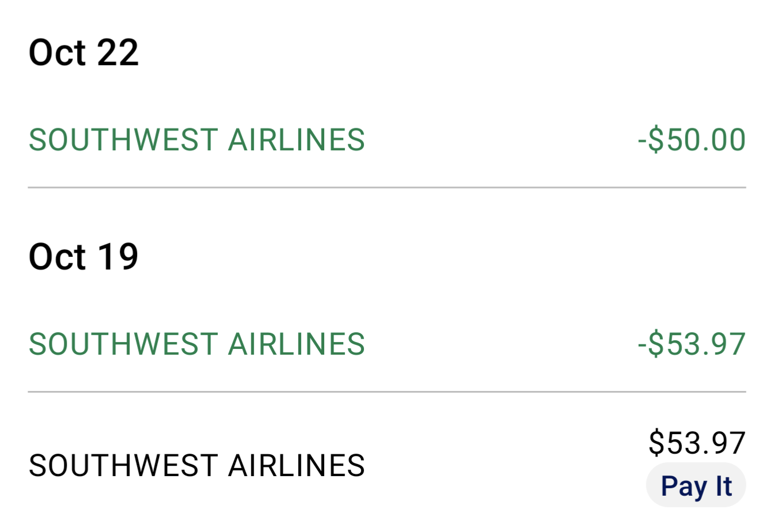Image resolution: width=774 pixels, height=532 pixels.
Task: Open green Southwest Airlines entry under Oct 19
Action: tap(387, 344)
